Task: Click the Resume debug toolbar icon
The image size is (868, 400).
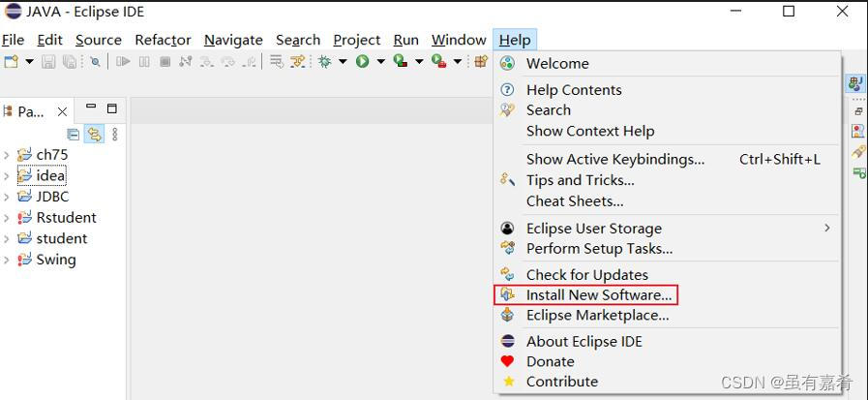Action: pyautogui.click(x=123, y=61)
